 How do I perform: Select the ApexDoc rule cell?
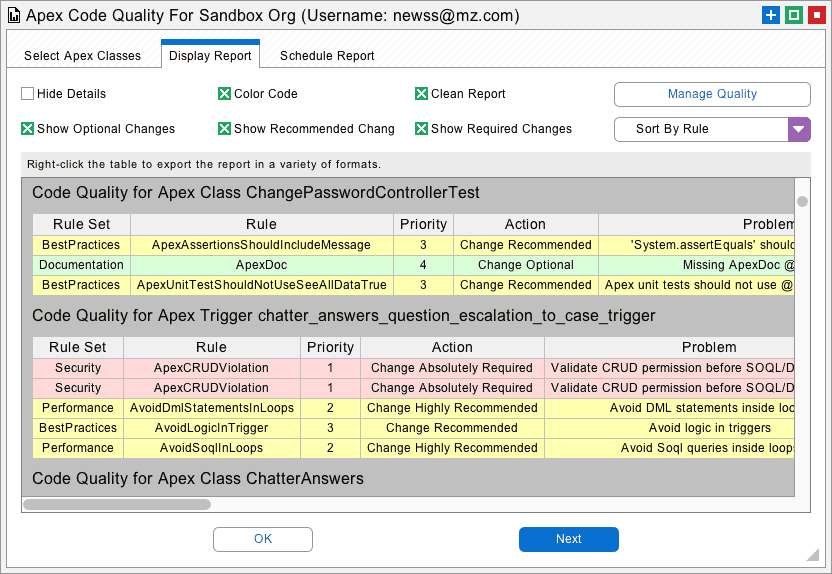262,265
